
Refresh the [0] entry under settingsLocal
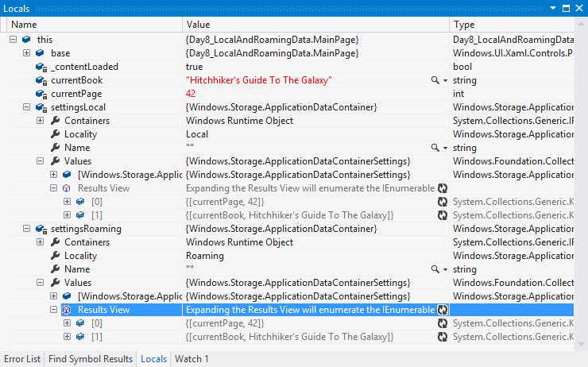(x=443, y=202)
